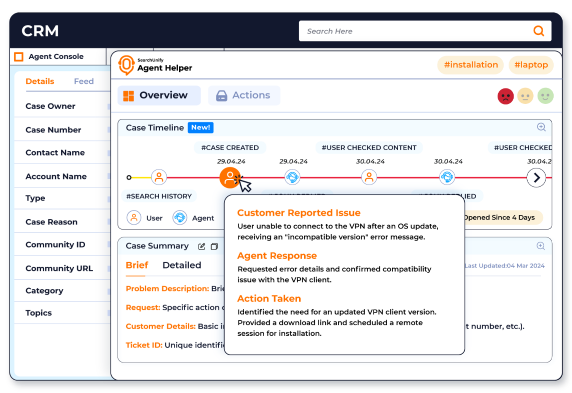Viewport: 572px width, 393px height.
Task: Click the New! badge beside Case Timeline
Action: point(201,127)
